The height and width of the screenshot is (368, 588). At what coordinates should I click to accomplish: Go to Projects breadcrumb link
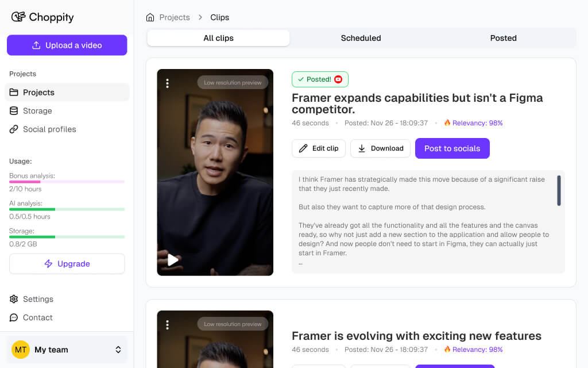[x=175, y=17]
